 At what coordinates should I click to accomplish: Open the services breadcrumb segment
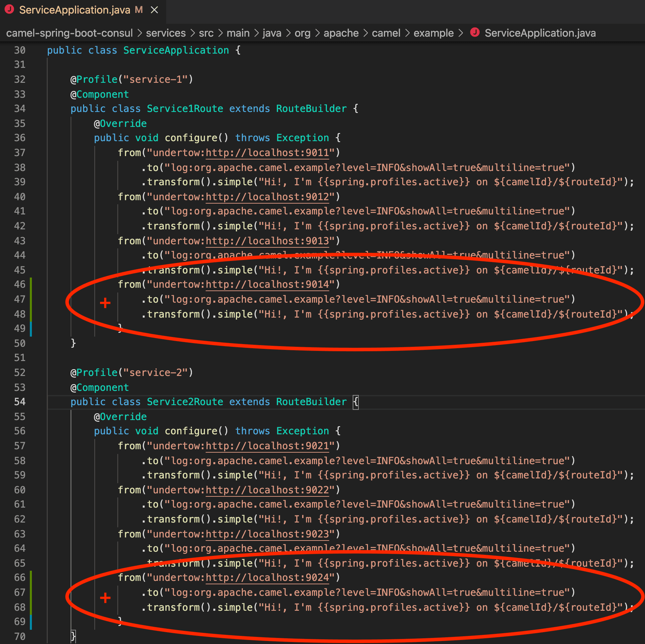(x=166, y=33)
